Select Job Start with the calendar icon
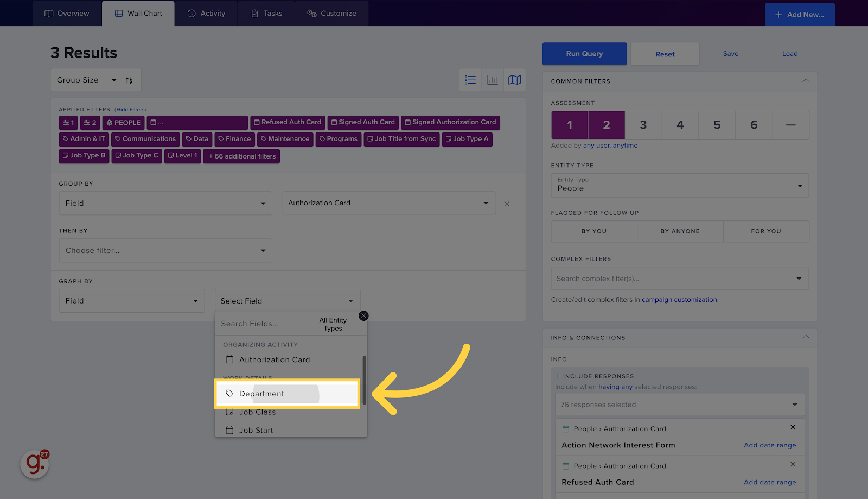 click(256, 430)
